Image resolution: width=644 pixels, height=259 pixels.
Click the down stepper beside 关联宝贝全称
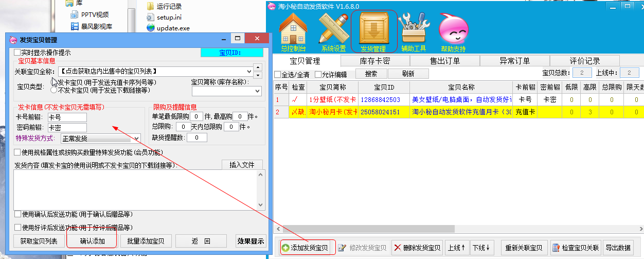click(258, 75)
